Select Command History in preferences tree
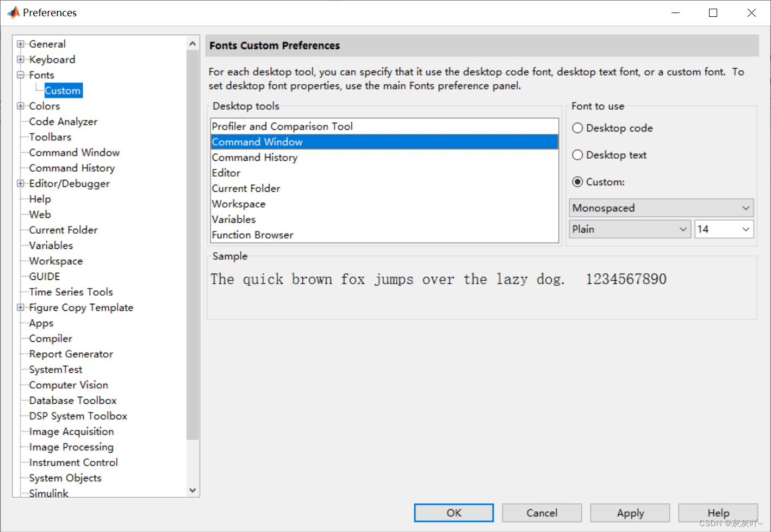The height and width of the screenshot is (532, 771). click(x=72, y=168)
